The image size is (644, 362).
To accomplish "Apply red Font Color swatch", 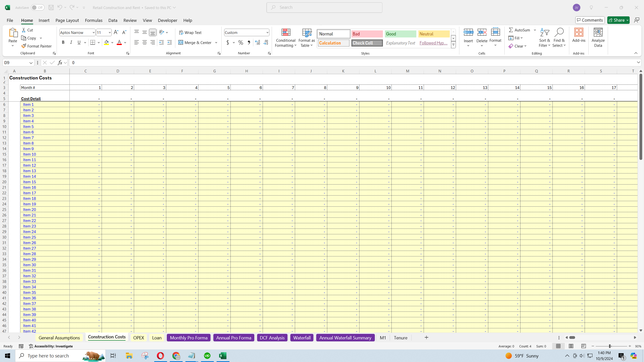I will tap(119, 42).
